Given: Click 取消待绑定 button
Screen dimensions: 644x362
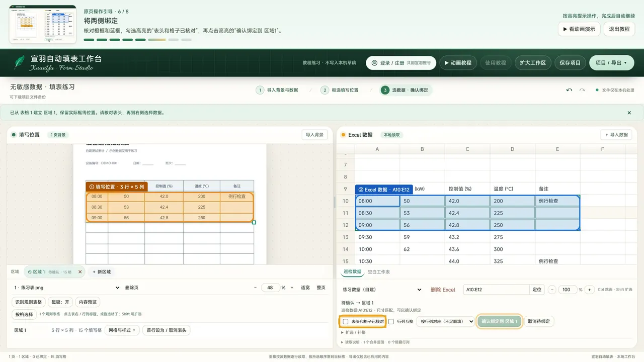Looking at the screenshot, I should pyautogui.click(x=539, y=321).
